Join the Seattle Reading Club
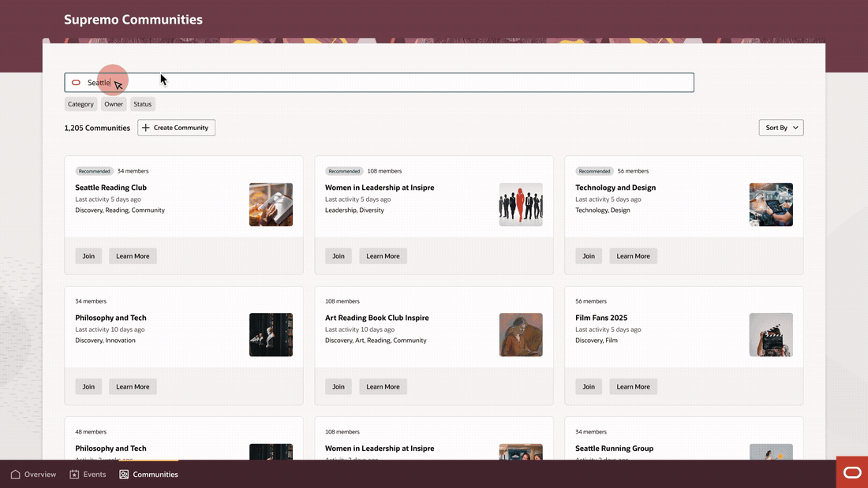This screenshot has width=868, height=488. point(88,256)
